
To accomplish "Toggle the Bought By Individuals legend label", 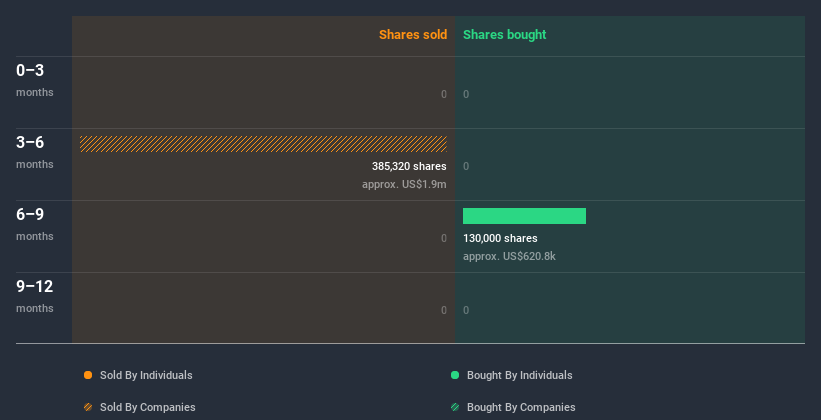I will point(519,375).
